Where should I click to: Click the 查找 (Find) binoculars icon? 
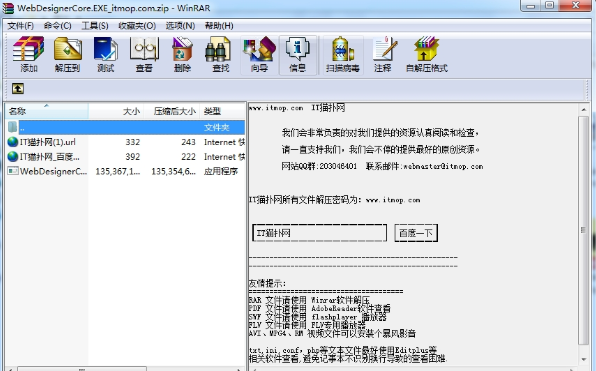tap(217, 49)
